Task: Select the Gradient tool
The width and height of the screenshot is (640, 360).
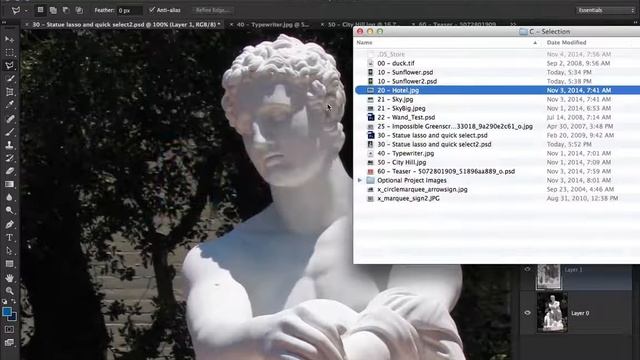Action: coord(9,184)
